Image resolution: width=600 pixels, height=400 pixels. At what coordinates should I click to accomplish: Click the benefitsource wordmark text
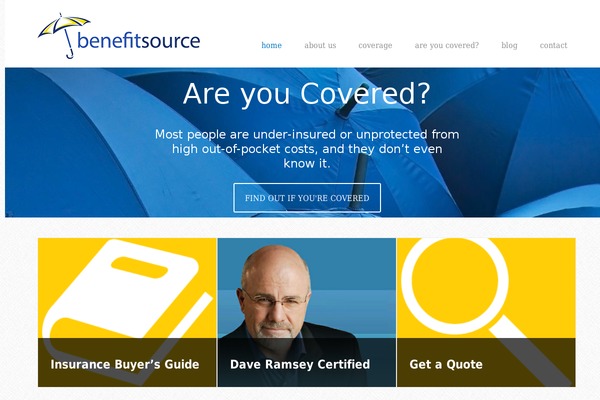(139, 41)
